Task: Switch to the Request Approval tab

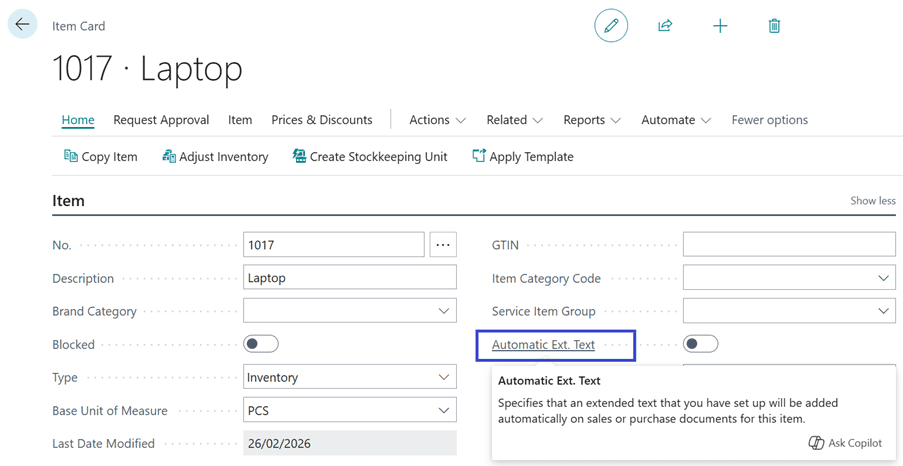Action: tap(161, 120)
